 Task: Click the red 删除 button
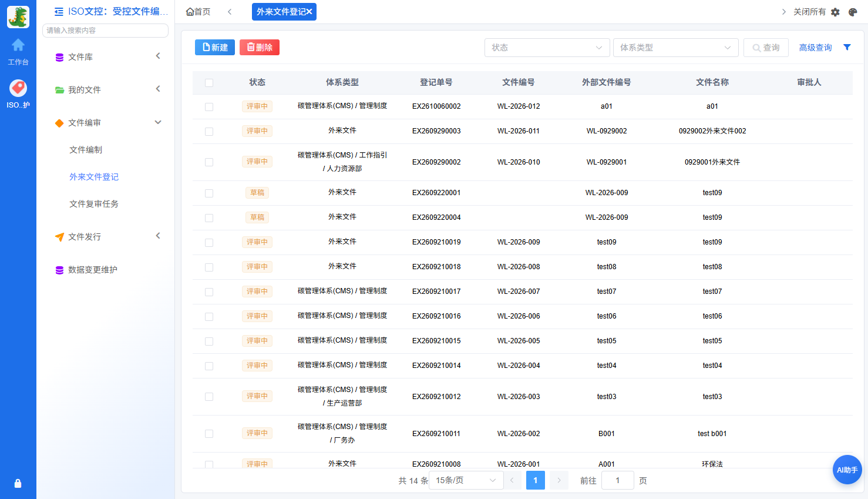[x=260, y=48]
